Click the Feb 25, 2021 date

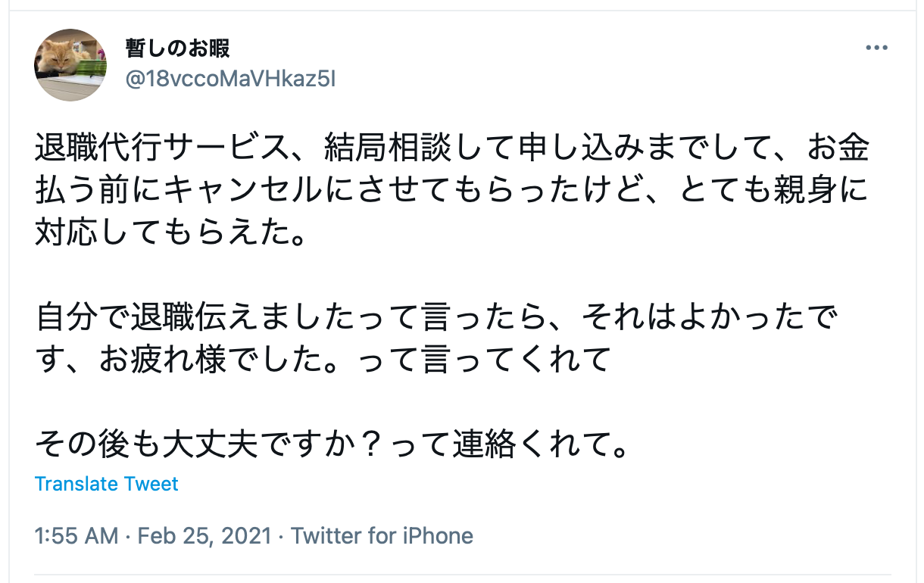tap(204, 536)
